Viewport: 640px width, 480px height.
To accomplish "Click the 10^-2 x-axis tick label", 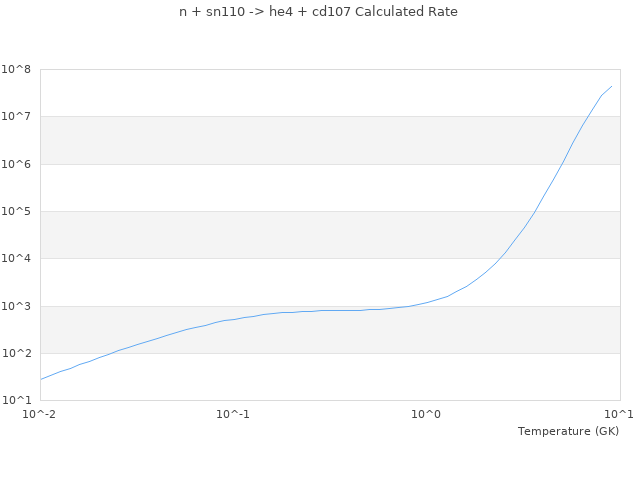I will pyautogui.click(x=40, y=414).
